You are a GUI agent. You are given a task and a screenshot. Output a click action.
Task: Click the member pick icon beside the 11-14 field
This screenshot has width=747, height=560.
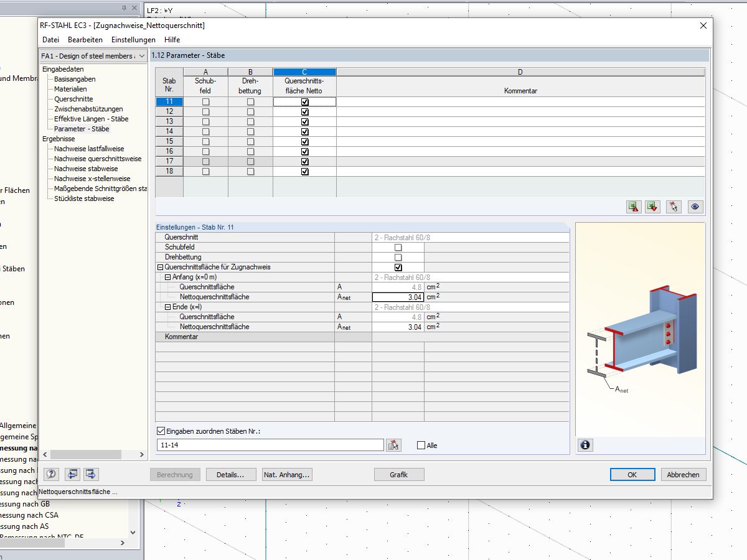click(x=393, y=445)
